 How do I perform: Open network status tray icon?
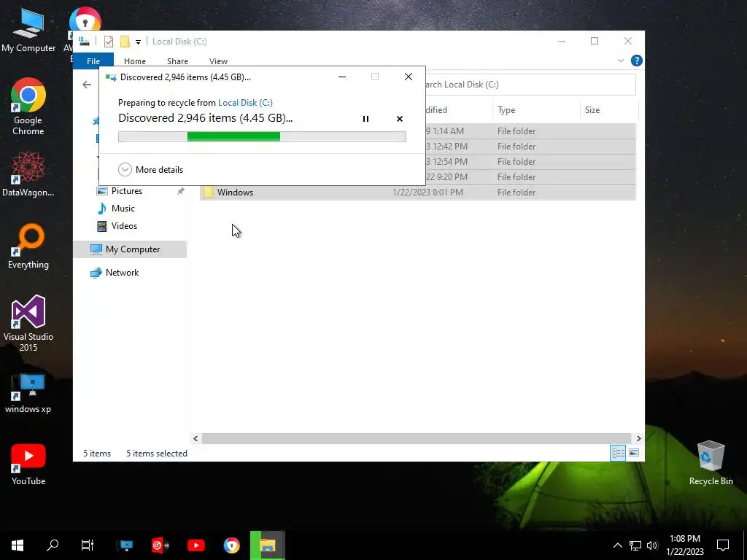pos(635,545)
